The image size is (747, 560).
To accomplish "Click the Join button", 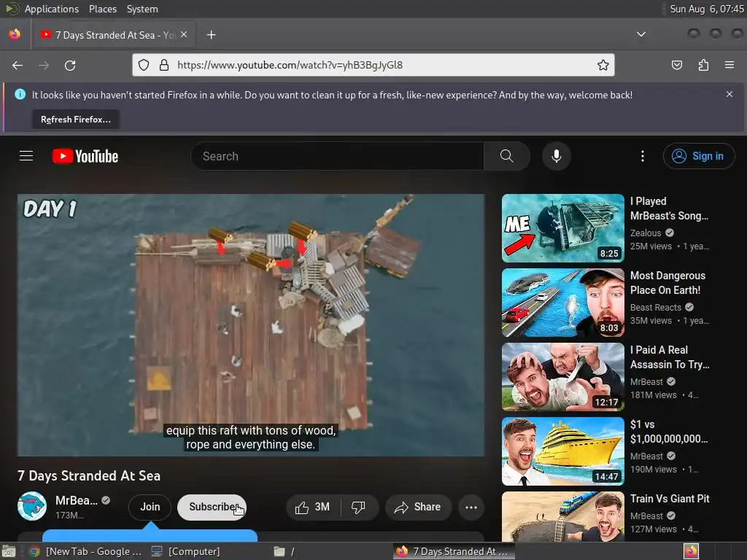I will click(150, 507).
